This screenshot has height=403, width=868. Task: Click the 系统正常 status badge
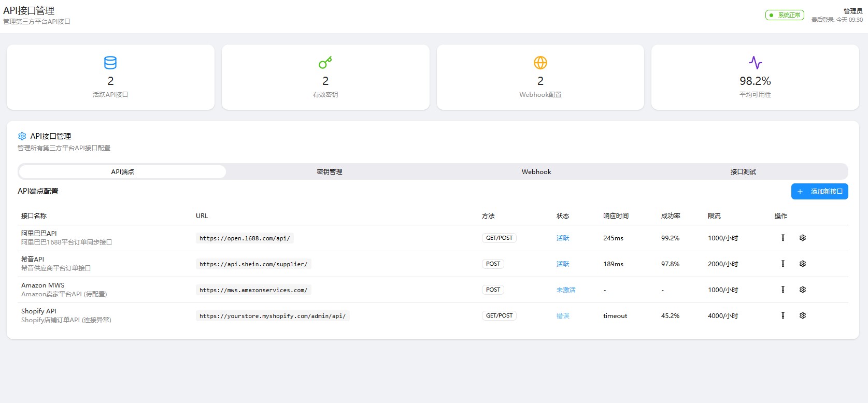click(785, 15)
